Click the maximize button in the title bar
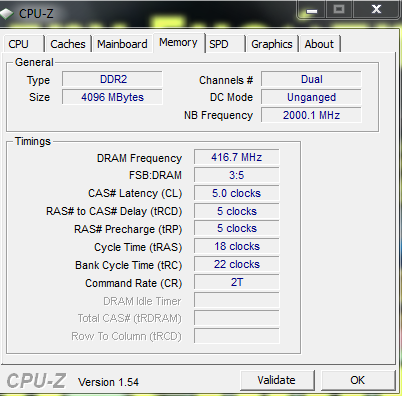Viewport: 402px width, 396px height. [339, 10]
